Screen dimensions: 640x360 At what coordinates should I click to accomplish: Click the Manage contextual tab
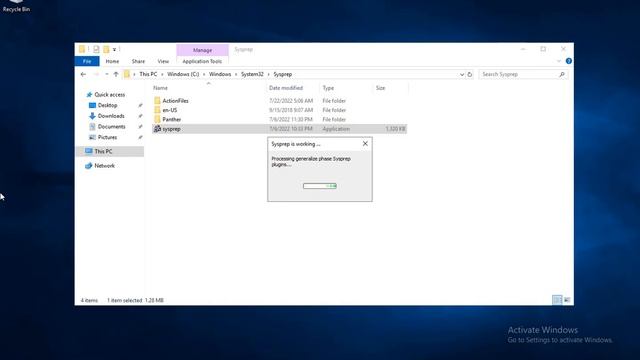pos(202,50)
